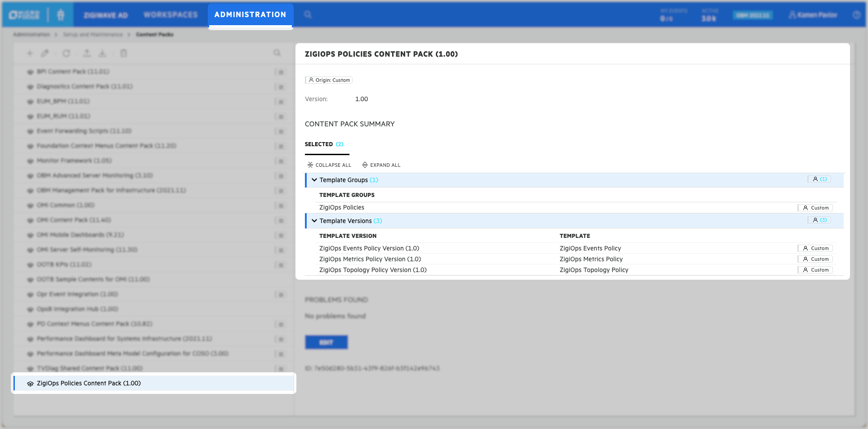Open the search icon in top navigation bar

coord(308,15)
